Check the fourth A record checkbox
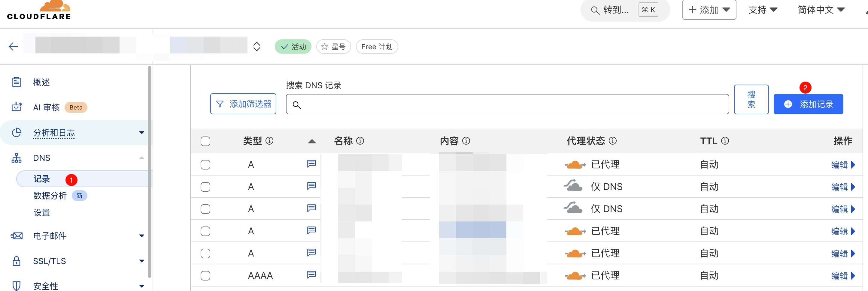Viewport: 868px width, 291px height. coord(205,231)
